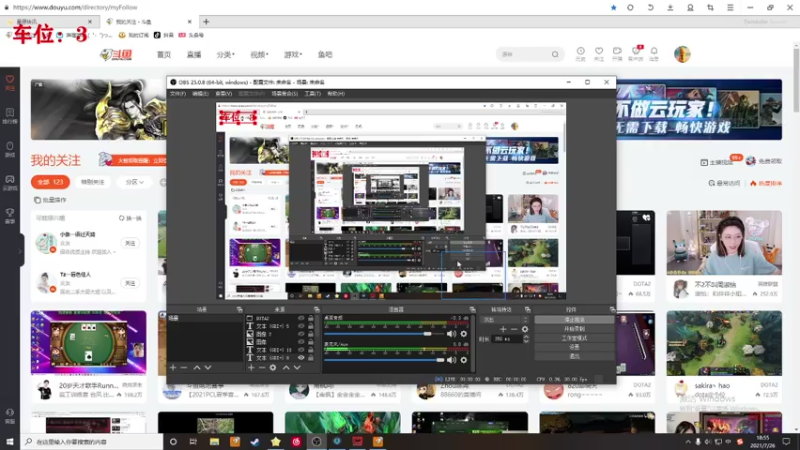
Task: Click the stop streaming button in OBS controls
Action: [574, 320]
